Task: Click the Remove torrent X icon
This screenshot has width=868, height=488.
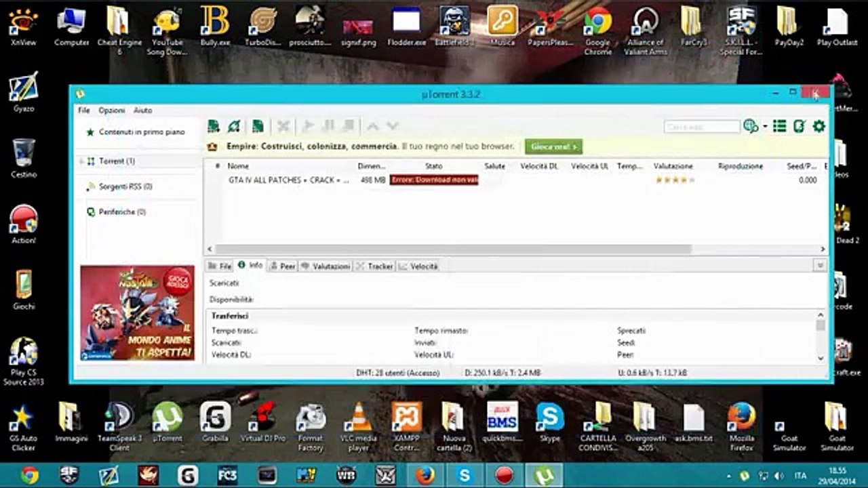Action: coord(283,126)
